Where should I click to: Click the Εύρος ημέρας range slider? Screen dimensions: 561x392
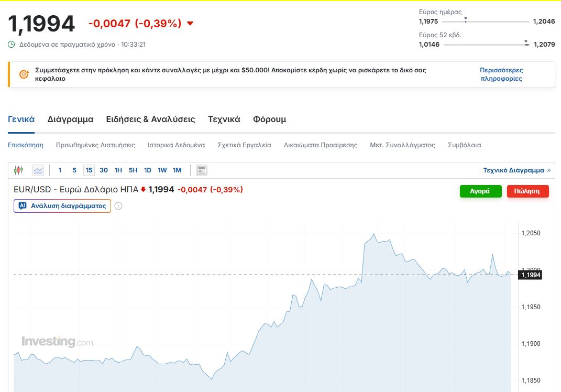click(x=485, y=21)
